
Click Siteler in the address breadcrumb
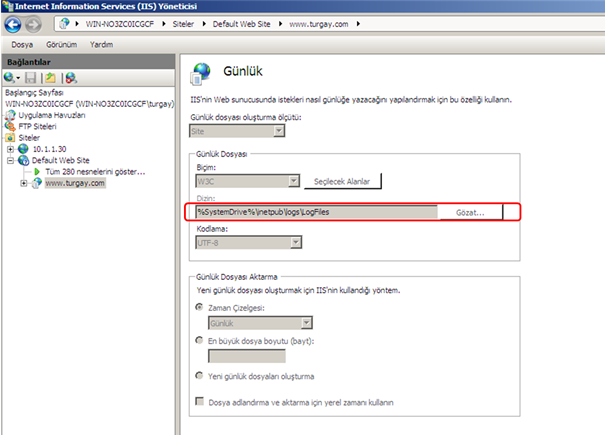183,24
